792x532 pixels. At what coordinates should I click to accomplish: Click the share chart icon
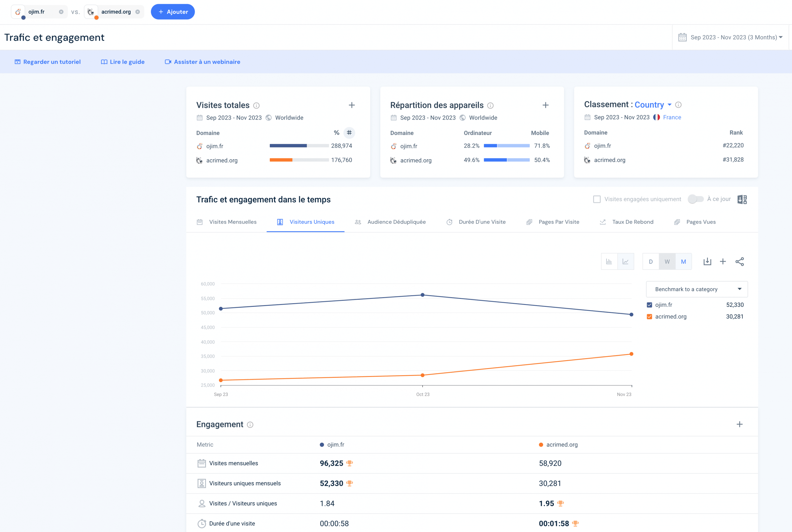(739, 261)
